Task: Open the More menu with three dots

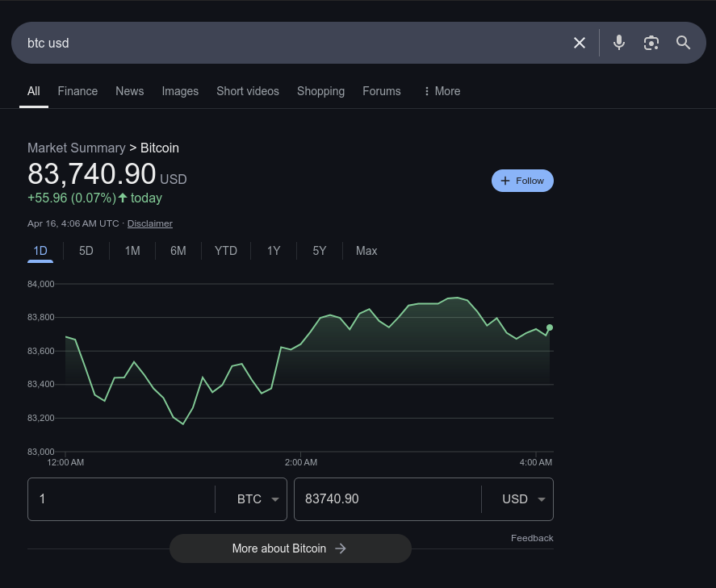Action: [x=442, y=91]
